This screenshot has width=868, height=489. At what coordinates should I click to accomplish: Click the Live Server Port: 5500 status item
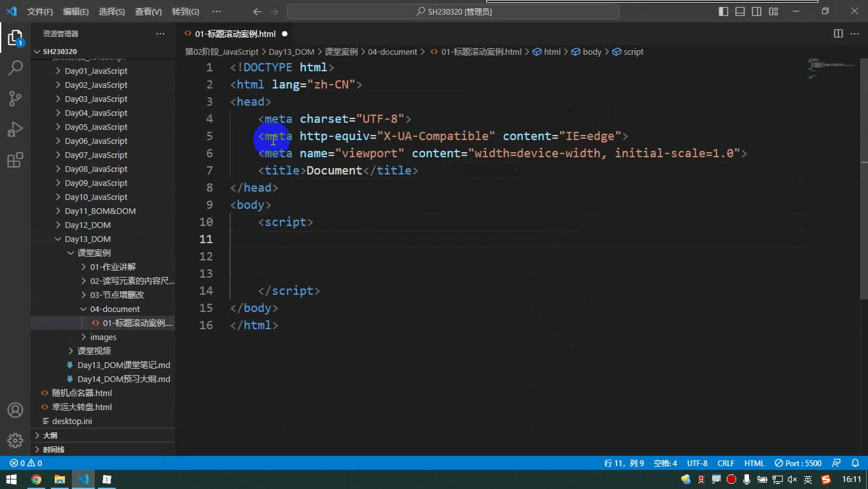coord(798,463)
